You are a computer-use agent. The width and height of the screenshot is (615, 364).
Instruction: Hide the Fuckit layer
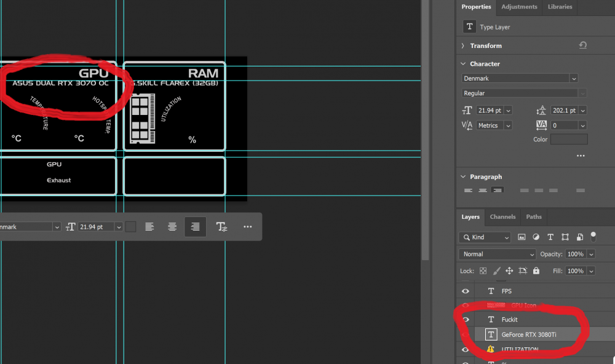(465, 319)
